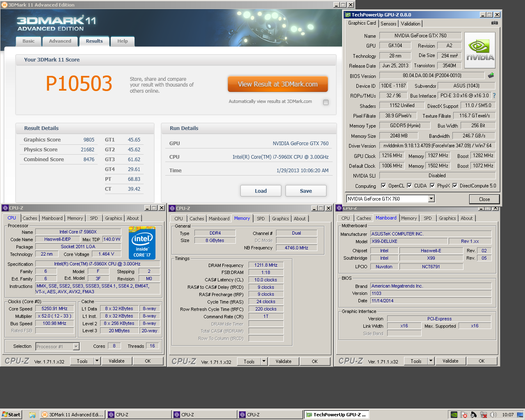Open the Windows Start button

(11, 415)
